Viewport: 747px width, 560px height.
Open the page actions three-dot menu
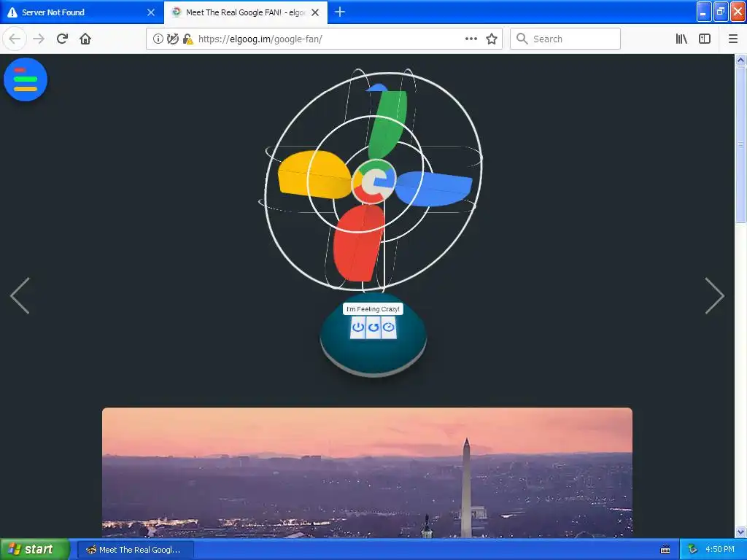[471, 39]
